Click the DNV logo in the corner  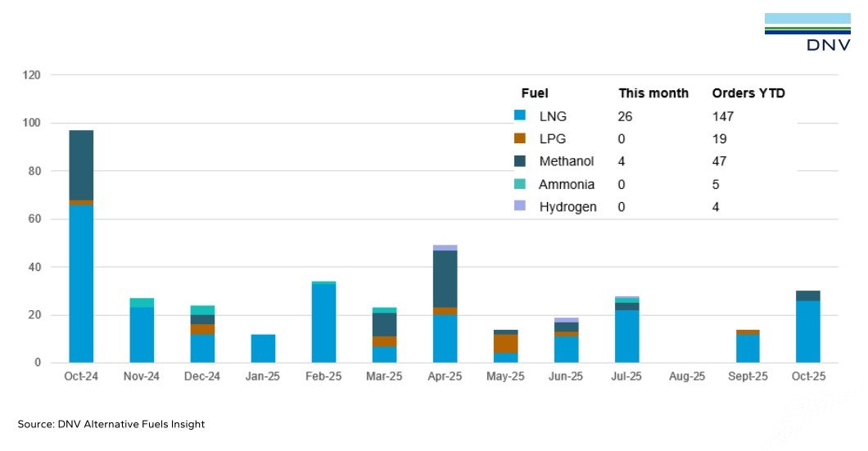click(807, 33)
